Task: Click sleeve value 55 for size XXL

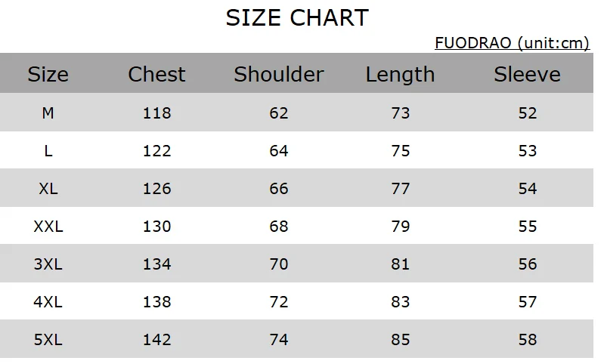Action: click(528, 227)
